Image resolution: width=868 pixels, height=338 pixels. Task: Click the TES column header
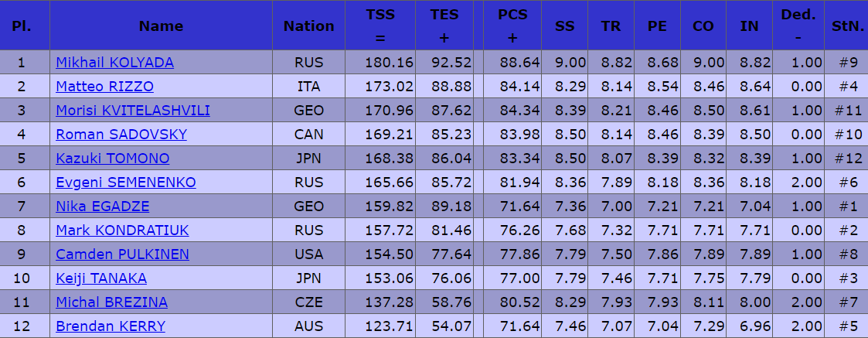(x=444, y=26)
